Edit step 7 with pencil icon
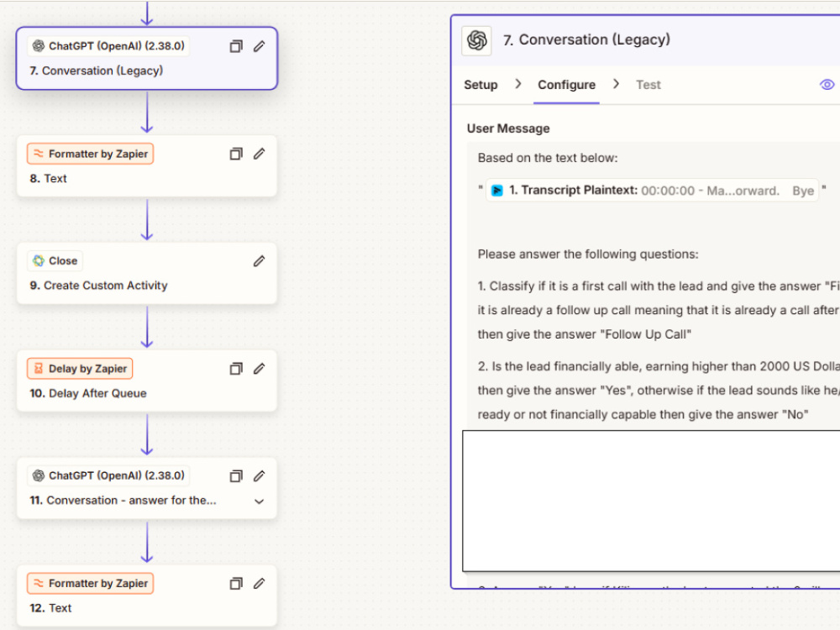 260,46
